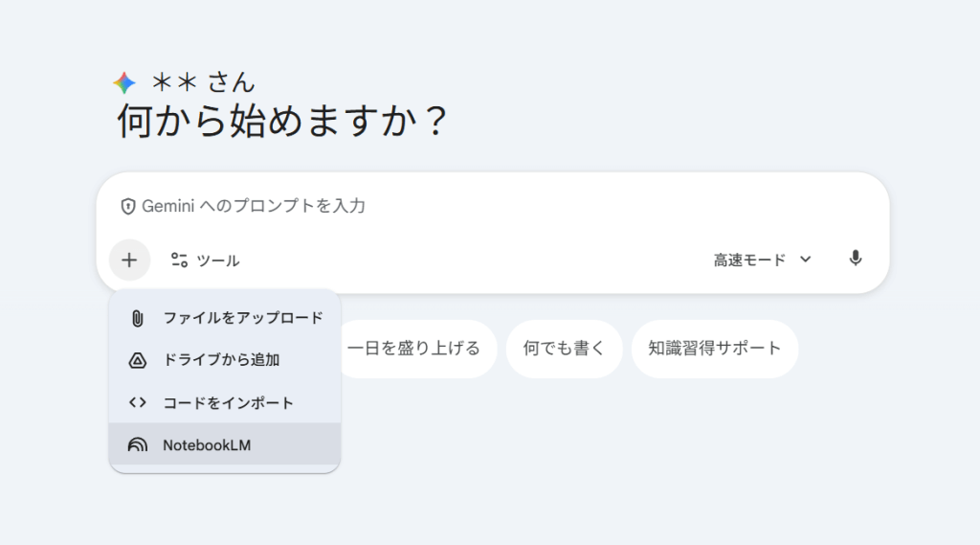This screenshot has height=545, width=980.
Task: Click the ツール sliders icon
Action: point(179,260)
